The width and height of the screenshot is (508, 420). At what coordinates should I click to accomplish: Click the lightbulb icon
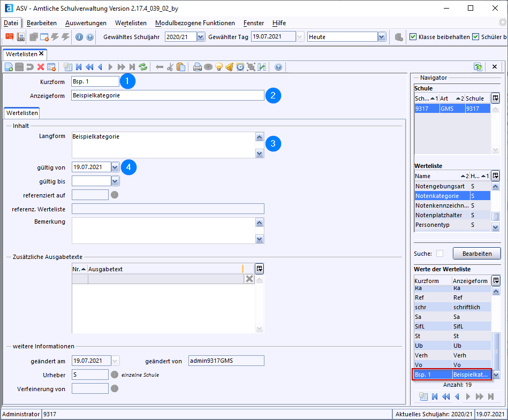pyautogui.click(x=219, y=67)
